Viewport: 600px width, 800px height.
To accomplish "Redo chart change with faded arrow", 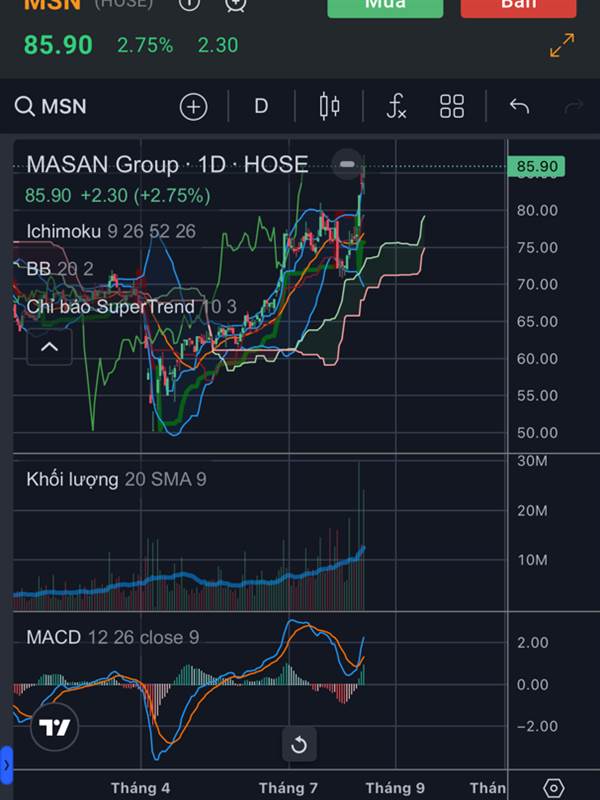I will click(573, 107).
